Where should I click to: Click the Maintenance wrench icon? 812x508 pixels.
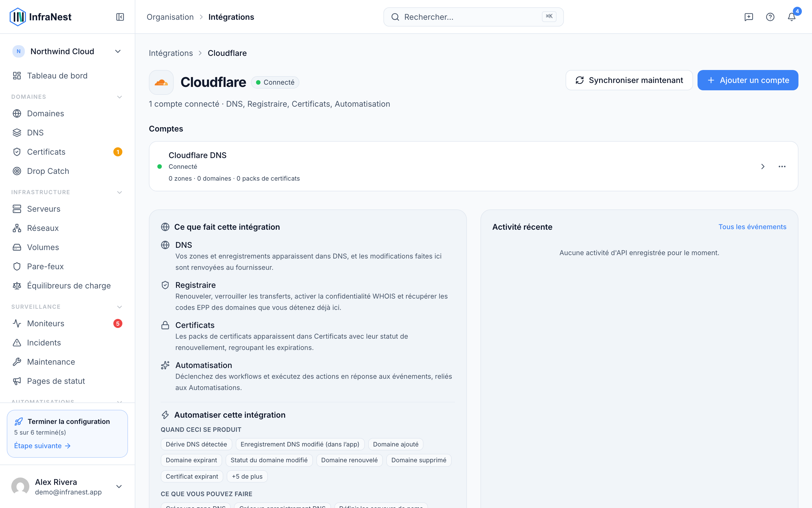[17, 362]
